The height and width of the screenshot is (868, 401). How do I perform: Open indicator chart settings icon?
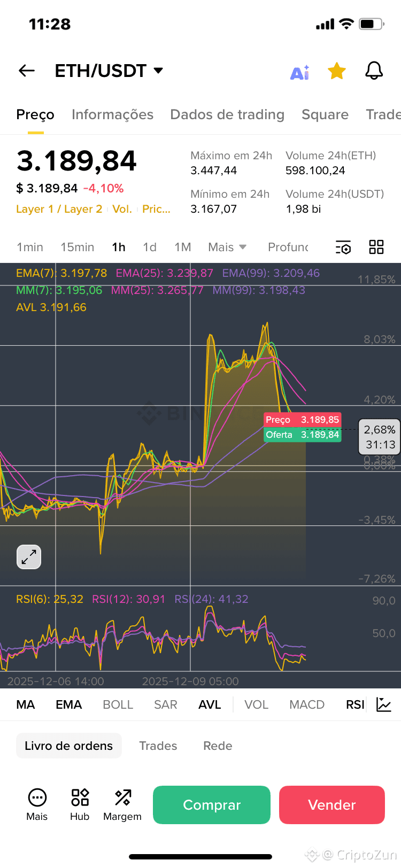point(384,704)
